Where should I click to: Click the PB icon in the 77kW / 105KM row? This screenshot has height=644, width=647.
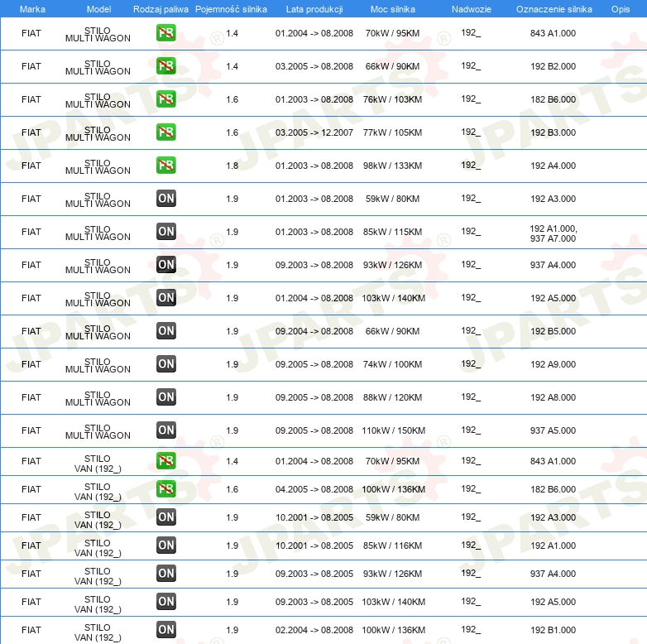(165, 132)
